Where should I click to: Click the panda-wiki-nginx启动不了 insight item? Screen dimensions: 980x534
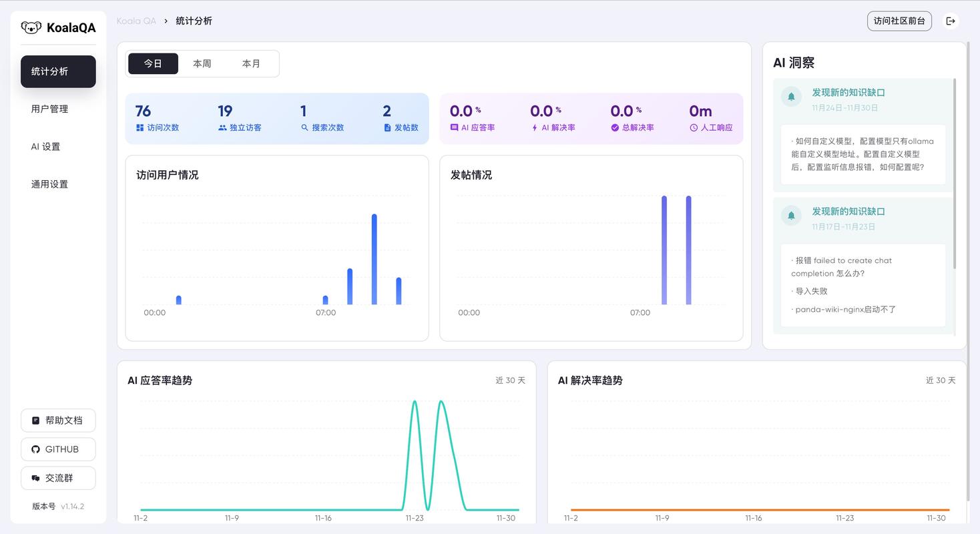pyautogui.click(x=844, y=309)
